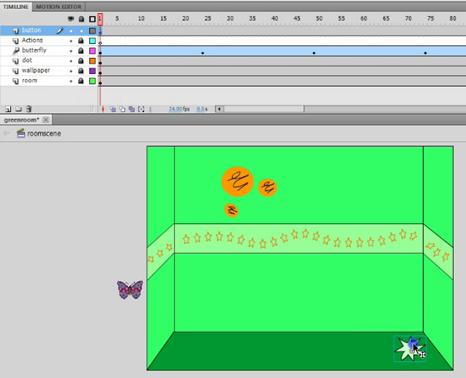
Task: Click the New Folder icon in timeline
Action: tap(18, 109)
